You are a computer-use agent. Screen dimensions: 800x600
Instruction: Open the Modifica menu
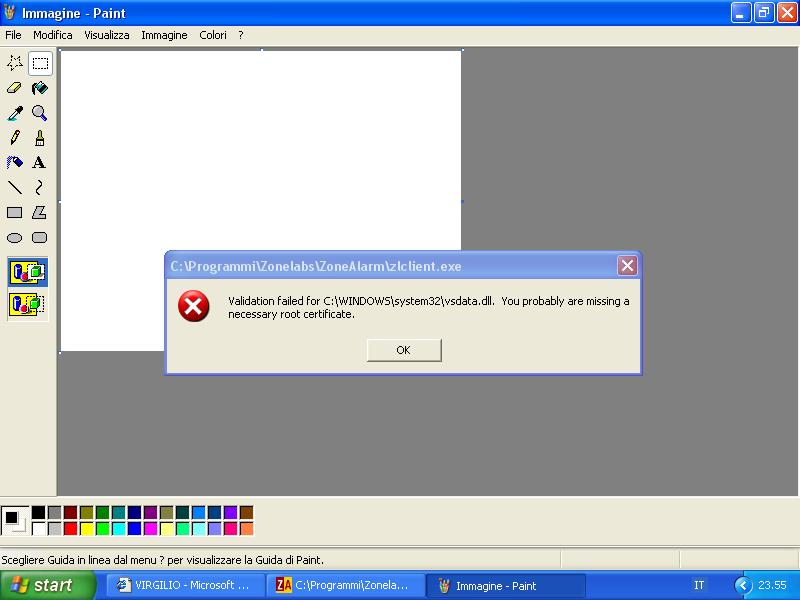pos(53,35)
